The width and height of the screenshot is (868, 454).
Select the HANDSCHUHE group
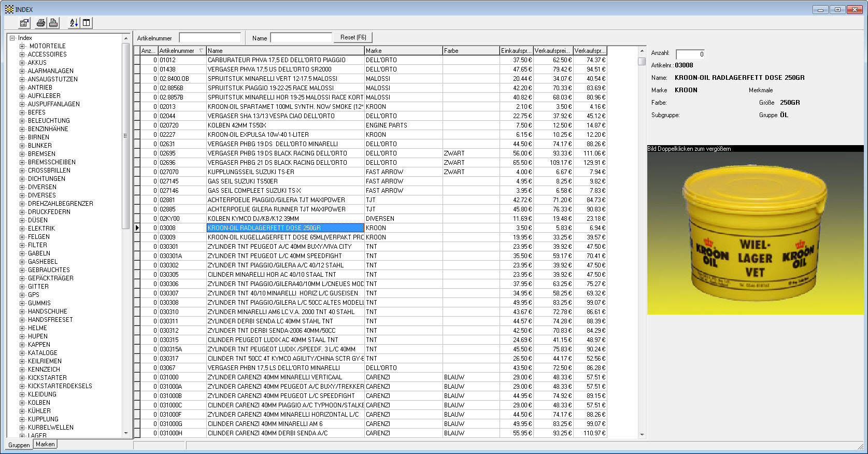(x=48, y=311)
